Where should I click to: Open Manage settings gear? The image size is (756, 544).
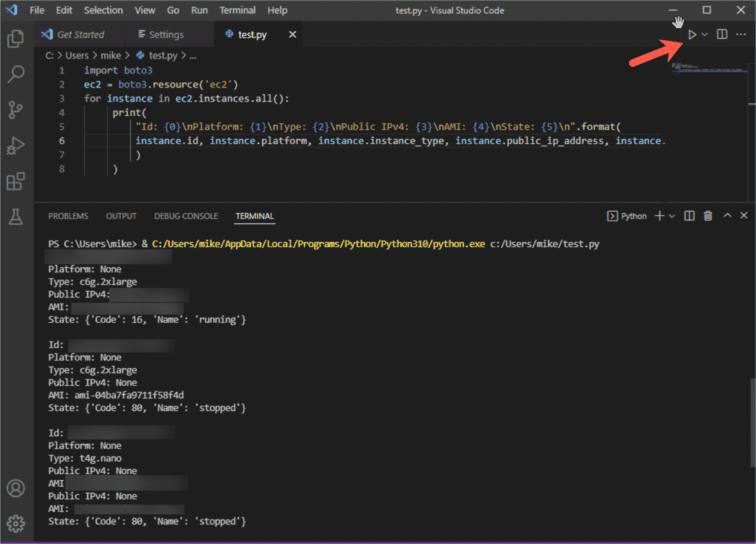16,523
